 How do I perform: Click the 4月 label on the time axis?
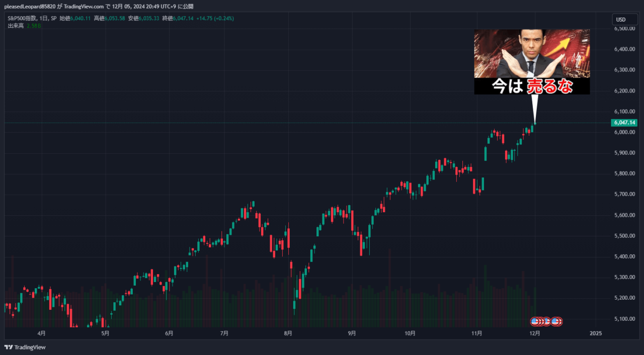(x=41, y=333)
